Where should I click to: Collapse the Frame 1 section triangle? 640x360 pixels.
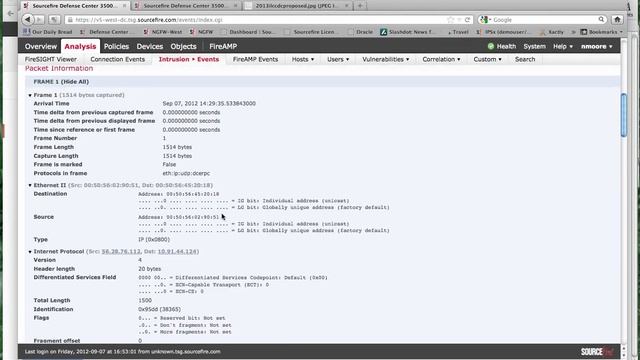[x=30, y=95]
